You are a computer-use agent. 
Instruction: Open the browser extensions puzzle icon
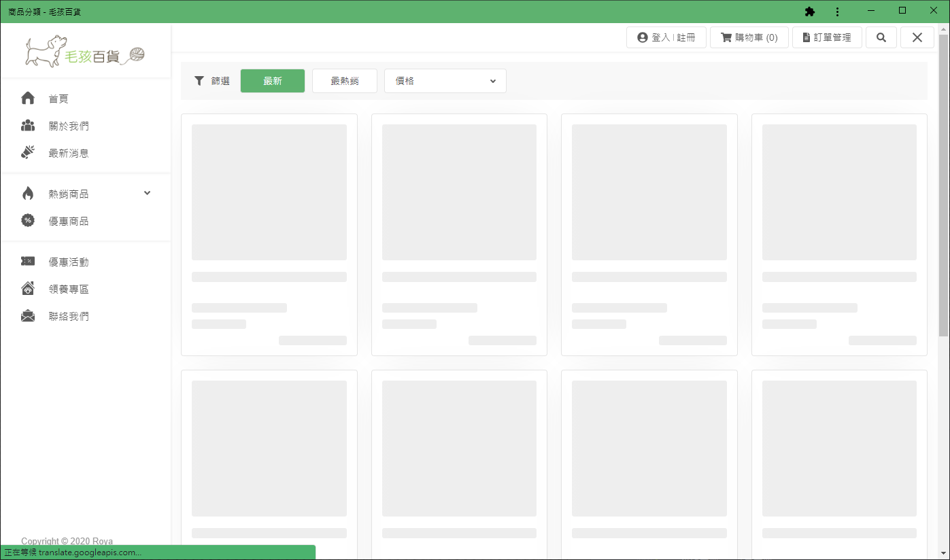tap(809, 12)
